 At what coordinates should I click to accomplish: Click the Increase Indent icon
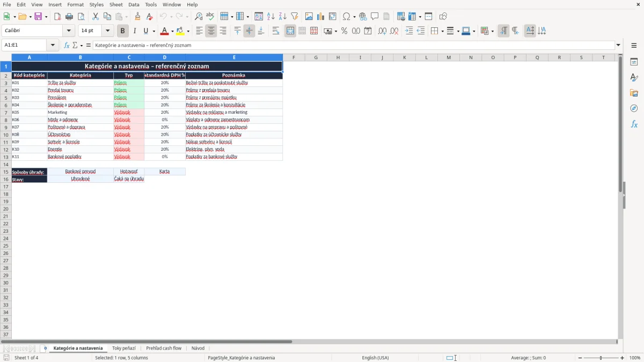[x=409, y=31]
